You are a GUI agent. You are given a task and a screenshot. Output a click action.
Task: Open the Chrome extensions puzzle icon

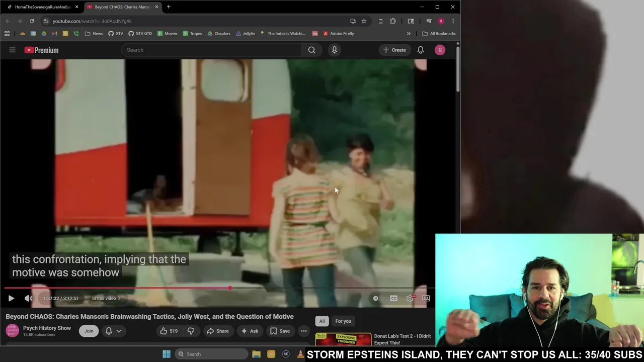click(x=393, y=21)
